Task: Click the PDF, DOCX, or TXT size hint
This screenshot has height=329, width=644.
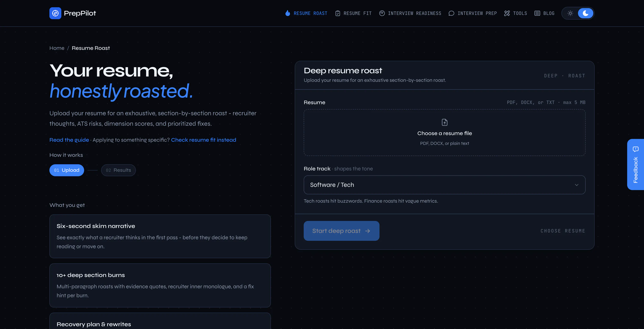Action: (x=546, y=102)
